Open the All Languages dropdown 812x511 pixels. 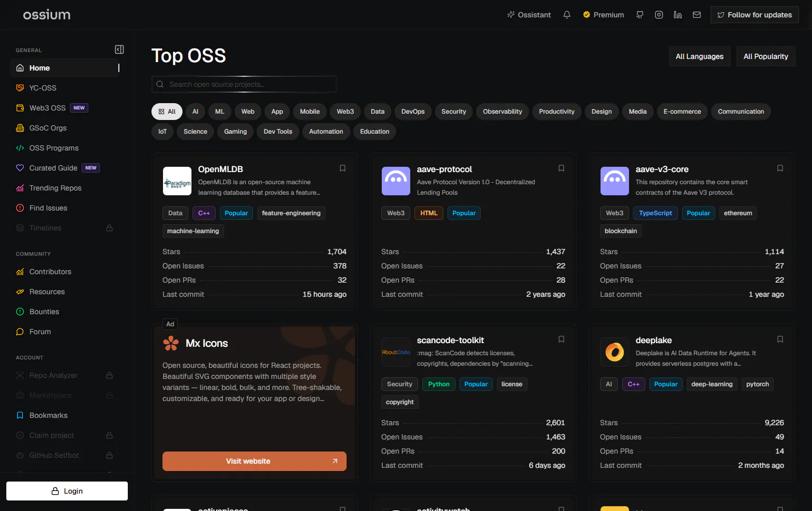pyautogui.click(x=699, y=56)
